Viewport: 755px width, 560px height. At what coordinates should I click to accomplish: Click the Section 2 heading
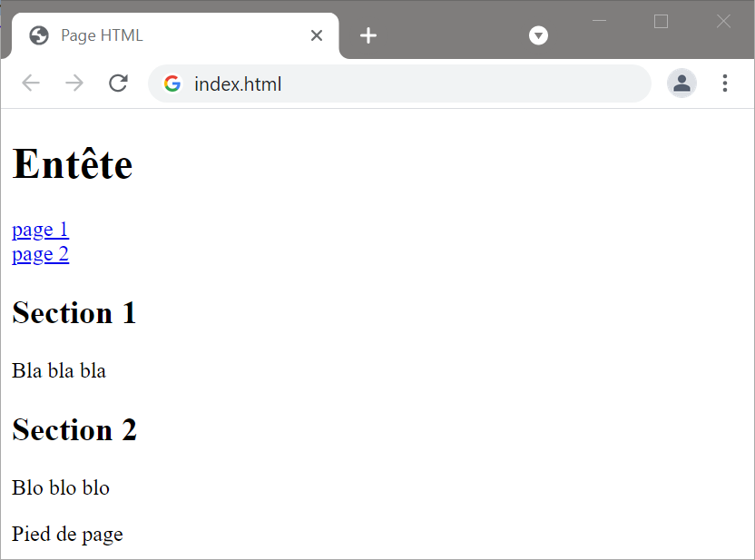click(74, 429)
